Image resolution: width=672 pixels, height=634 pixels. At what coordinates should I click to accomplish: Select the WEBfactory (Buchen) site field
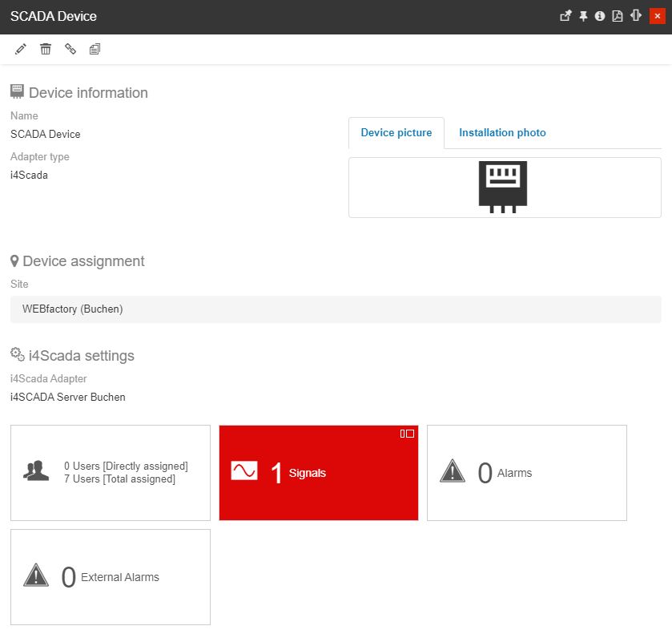point(336,309)
